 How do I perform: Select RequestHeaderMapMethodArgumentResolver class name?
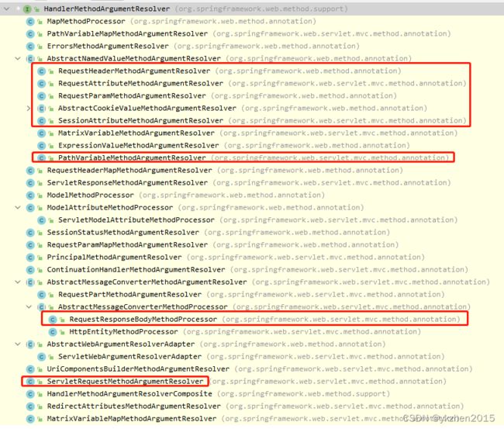129,170
